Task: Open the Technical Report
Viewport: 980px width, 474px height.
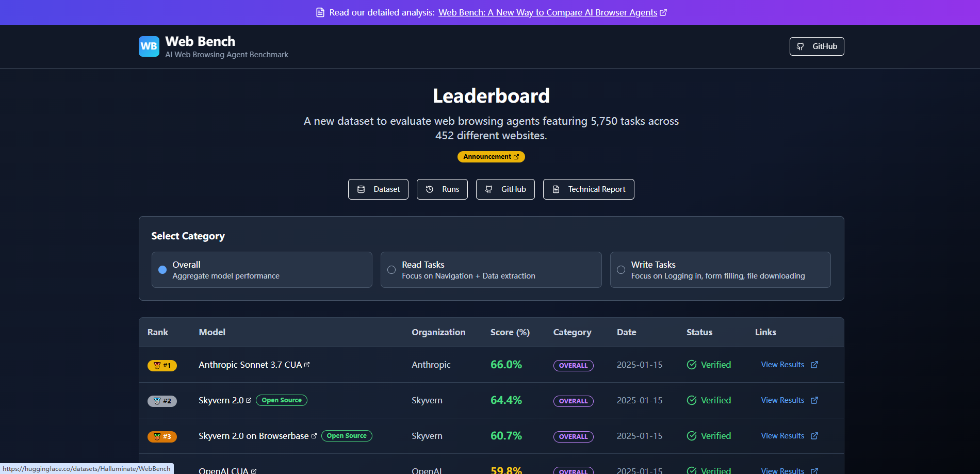Action: pos(589,189)
